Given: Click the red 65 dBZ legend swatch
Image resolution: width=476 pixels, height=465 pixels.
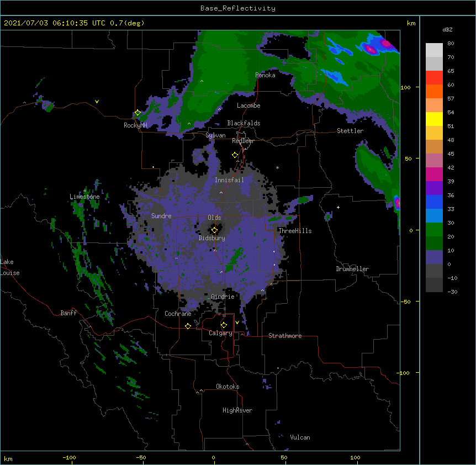Looking at the screenshot, I should point(434,78).
